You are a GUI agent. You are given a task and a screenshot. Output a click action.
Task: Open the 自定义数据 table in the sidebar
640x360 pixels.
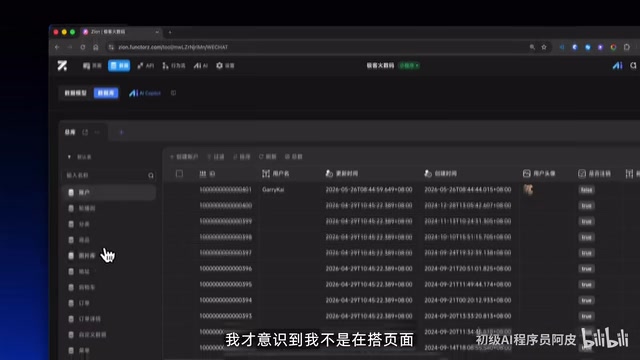(109, 335)
